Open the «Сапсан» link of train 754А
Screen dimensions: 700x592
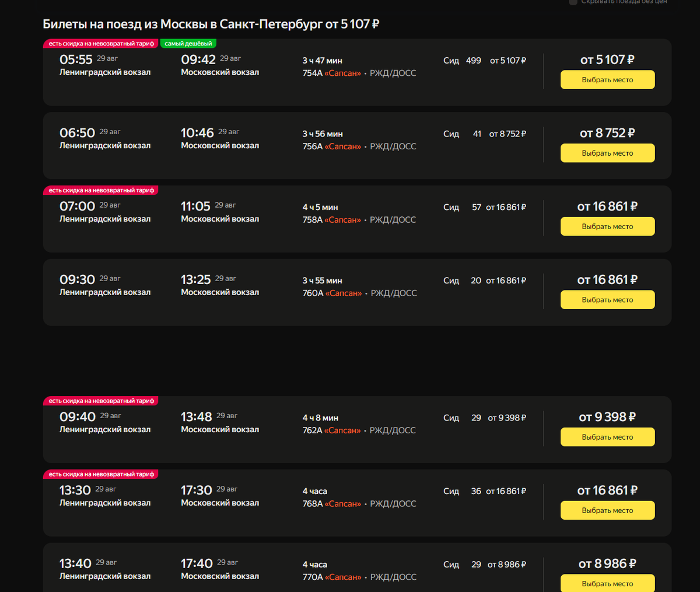343,73
